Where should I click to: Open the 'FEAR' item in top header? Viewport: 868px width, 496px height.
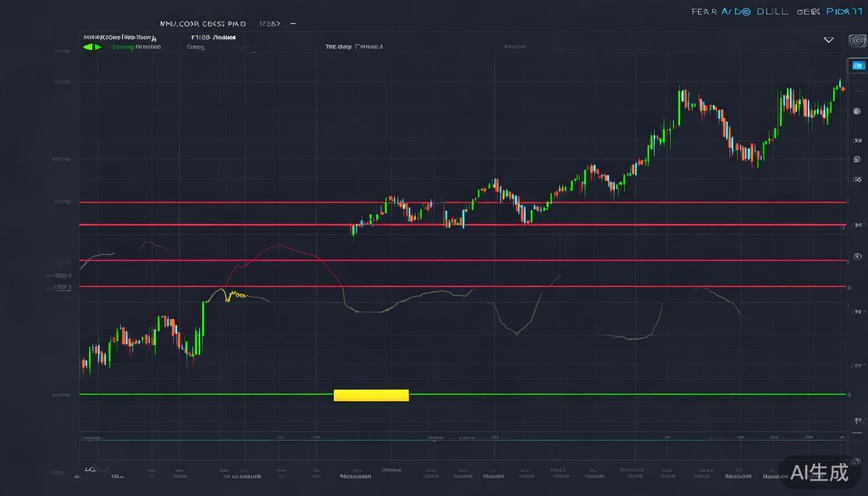[703, 12]
